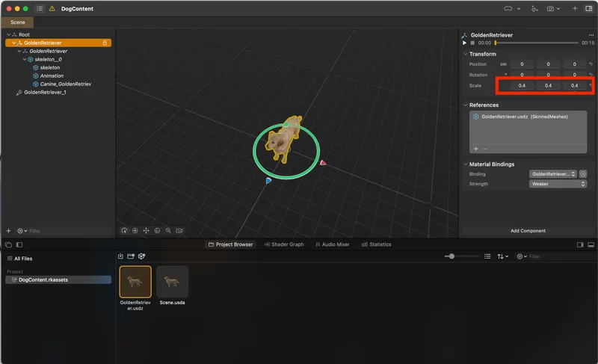Open the Binding material dropdown
Screen dimensions: 598x364
(553, 174)
